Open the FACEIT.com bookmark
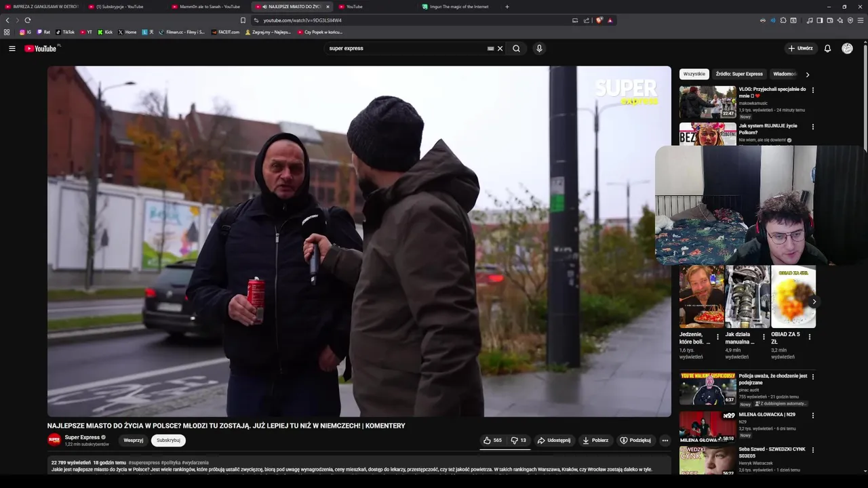Screen dimensions: 868x488 point(225,32)
